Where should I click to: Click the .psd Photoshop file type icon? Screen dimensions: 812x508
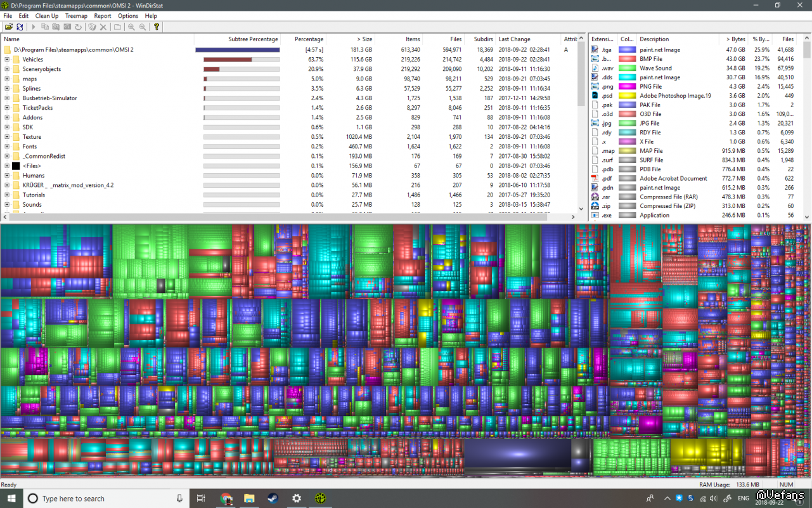[x=595, y=96]
